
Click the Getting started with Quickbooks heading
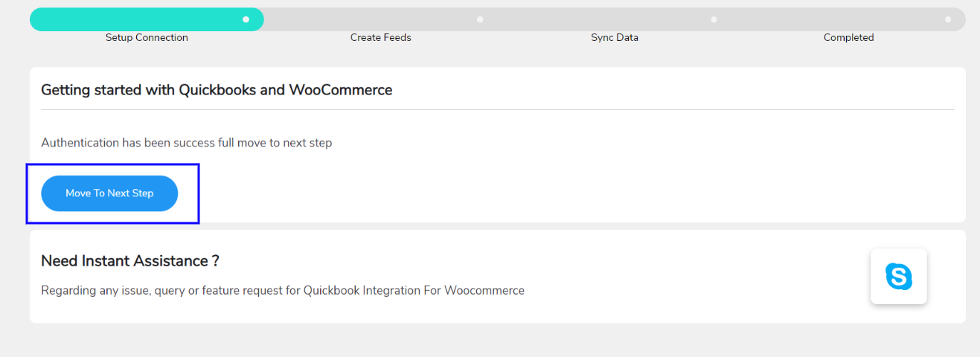click(217, 90)
